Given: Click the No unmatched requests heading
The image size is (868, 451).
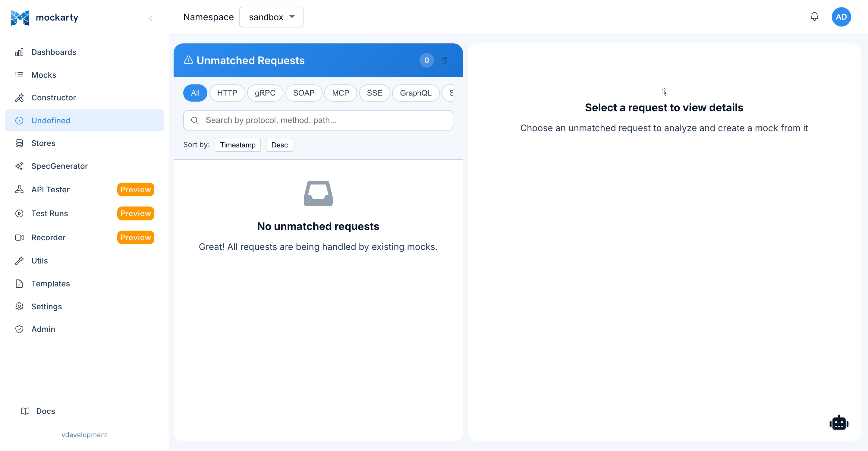Looking at the screenshot, I should coord(318,226).
